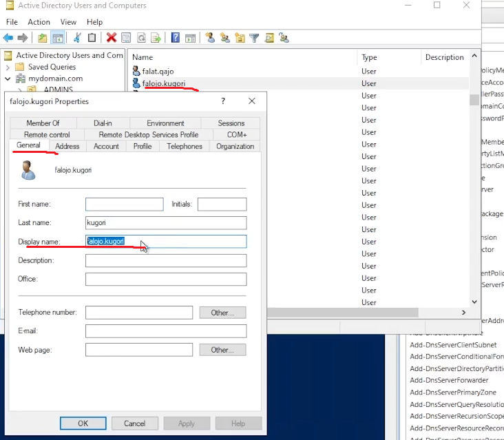504x440 pixels.
Task: Click Other next to Web page
Action: click(222, 350)
